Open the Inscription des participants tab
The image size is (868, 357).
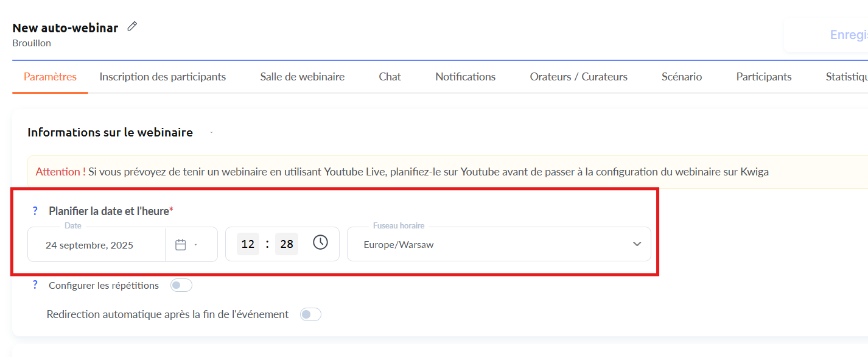163,77
